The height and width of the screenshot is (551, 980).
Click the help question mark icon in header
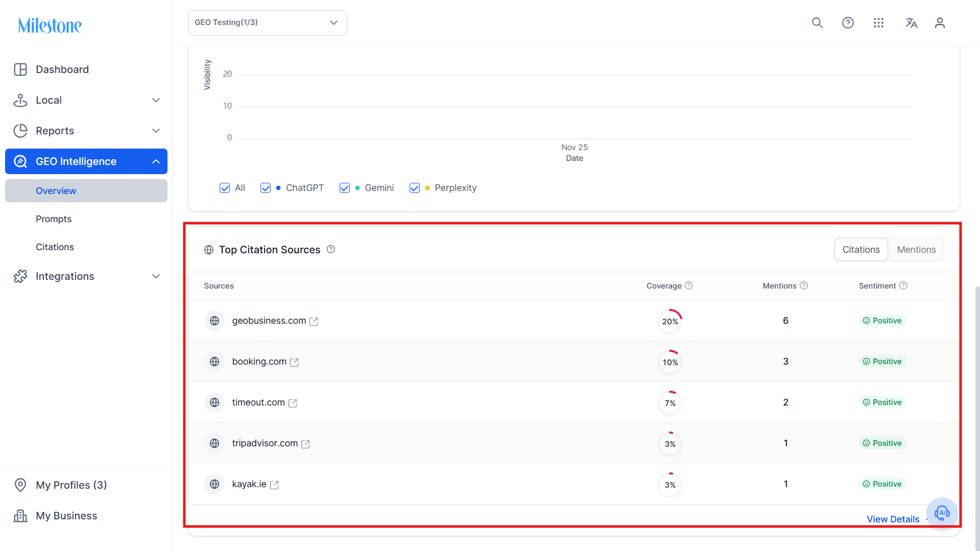tap(848, 23)
